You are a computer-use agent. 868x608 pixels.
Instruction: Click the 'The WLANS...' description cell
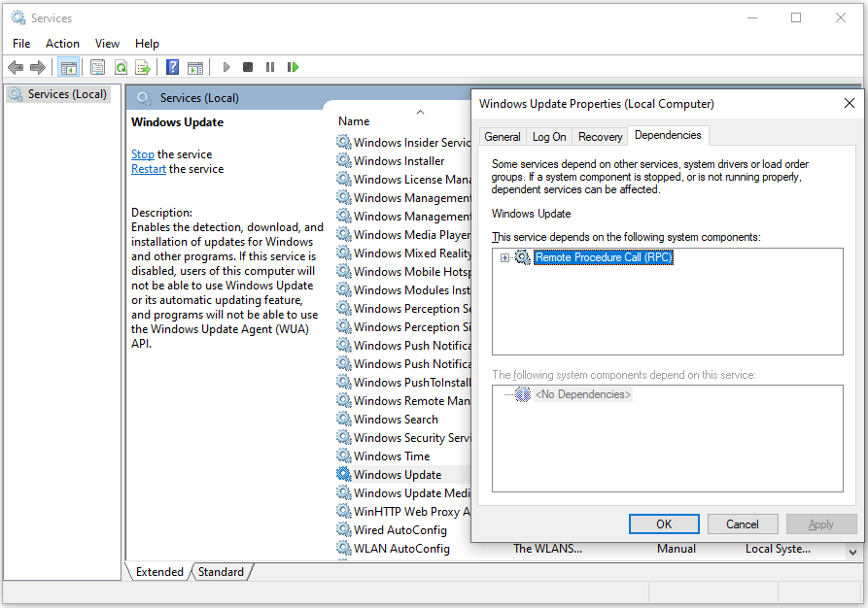pyautogui.click(x=547, y=549)
